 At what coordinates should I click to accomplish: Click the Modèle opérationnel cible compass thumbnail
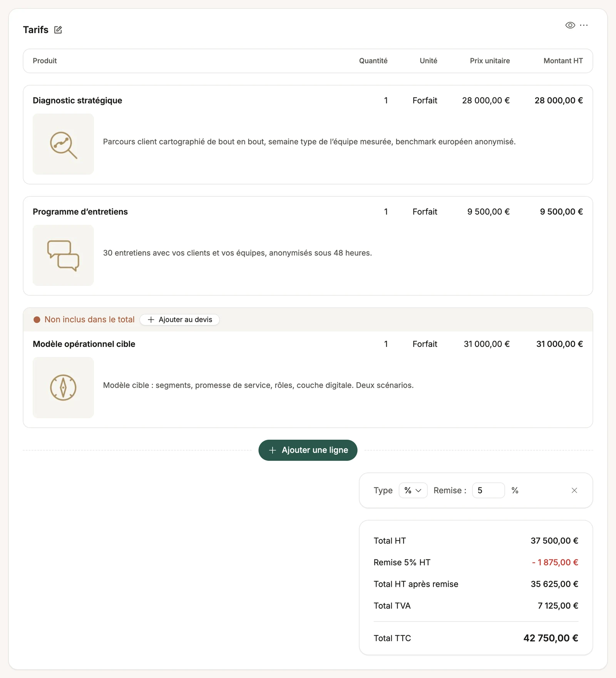point(63,388)
